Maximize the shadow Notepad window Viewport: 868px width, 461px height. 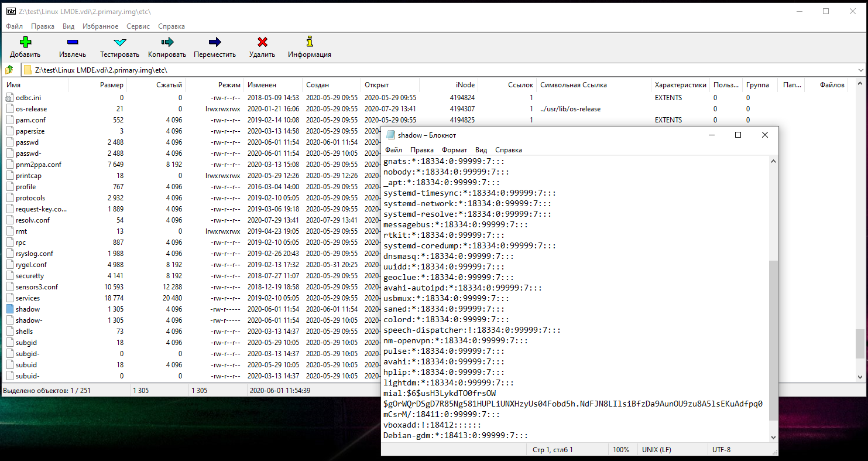point(738,135)
